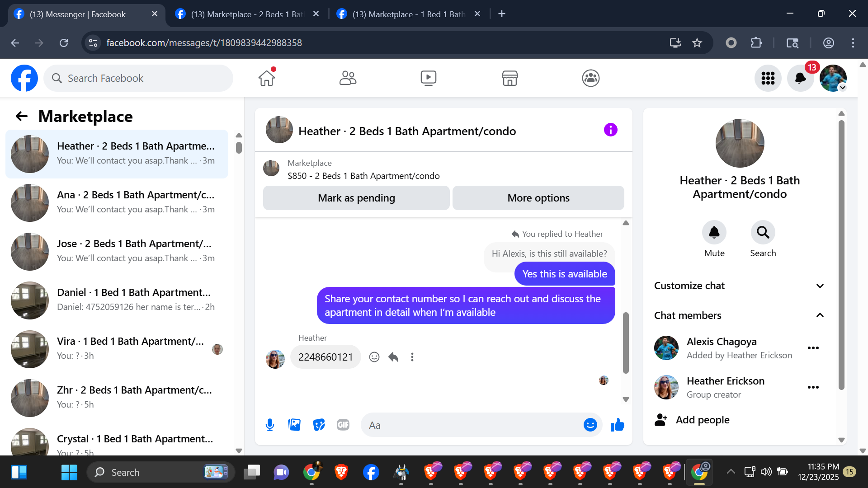Screen dimensions: 868x488
Task: Open the GIF picker icon
Action: coord(343,425)
